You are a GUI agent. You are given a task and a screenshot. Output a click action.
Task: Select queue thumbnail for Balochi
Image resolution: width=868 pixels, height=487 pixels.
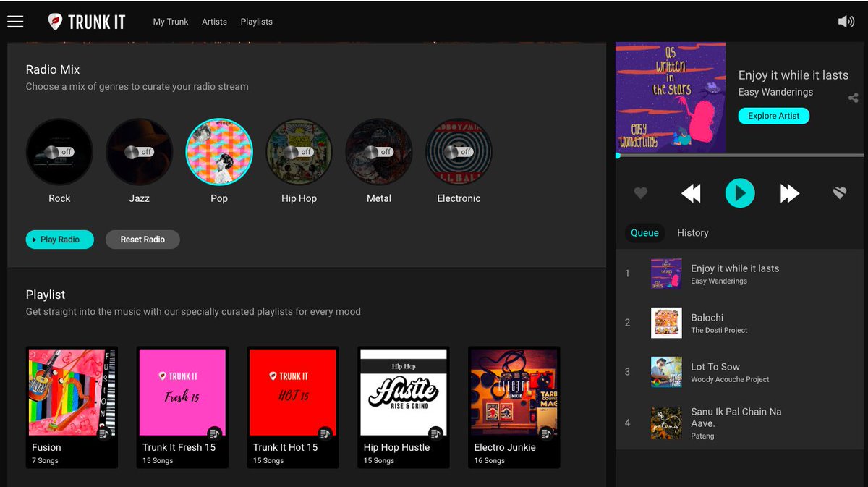(666, 323)
